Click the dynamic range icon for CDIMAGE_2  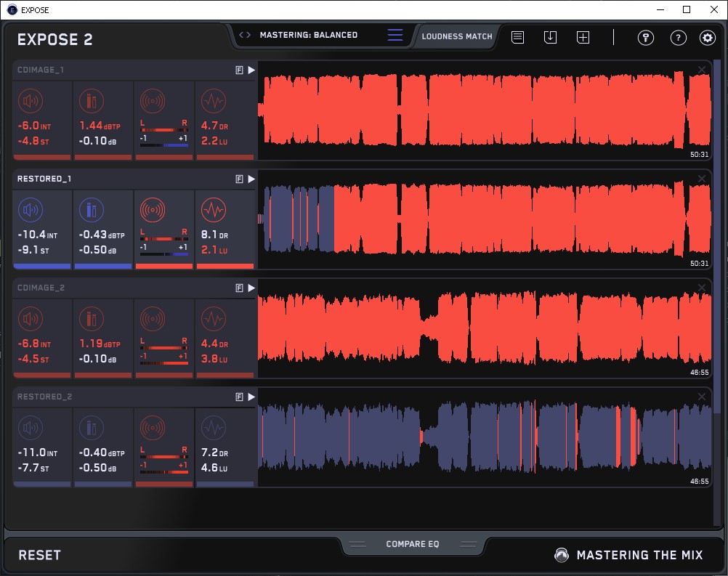tap(214, 319)
